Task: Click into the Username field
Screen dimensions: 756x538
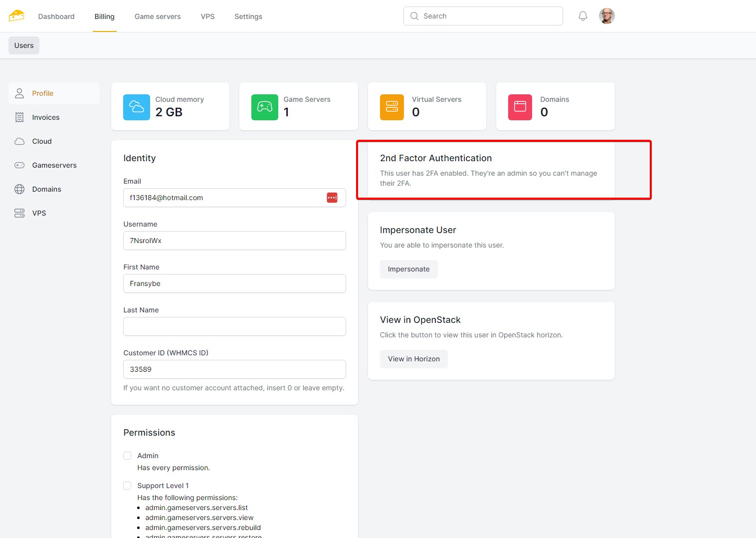Action: (234, 241)
